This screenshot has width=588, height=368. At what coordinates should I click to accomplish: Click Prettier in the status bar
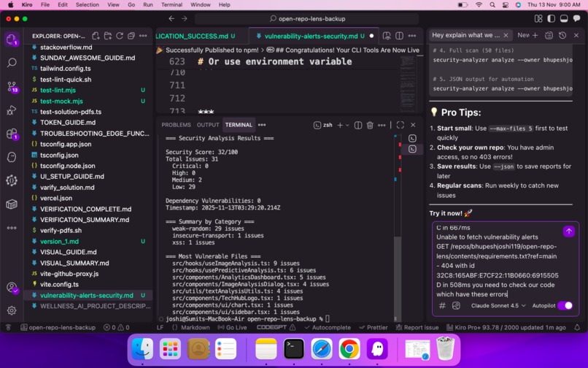[373, 327]
